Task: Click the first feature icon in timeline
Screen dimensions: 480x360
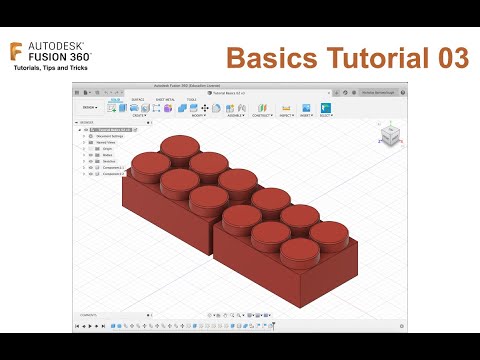Action: 113,326
